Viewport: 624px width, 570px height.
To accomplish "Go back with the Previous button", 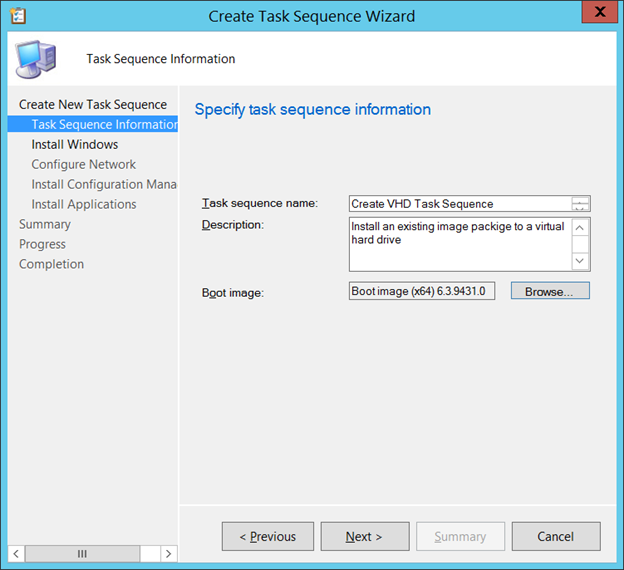I will 267,536.
